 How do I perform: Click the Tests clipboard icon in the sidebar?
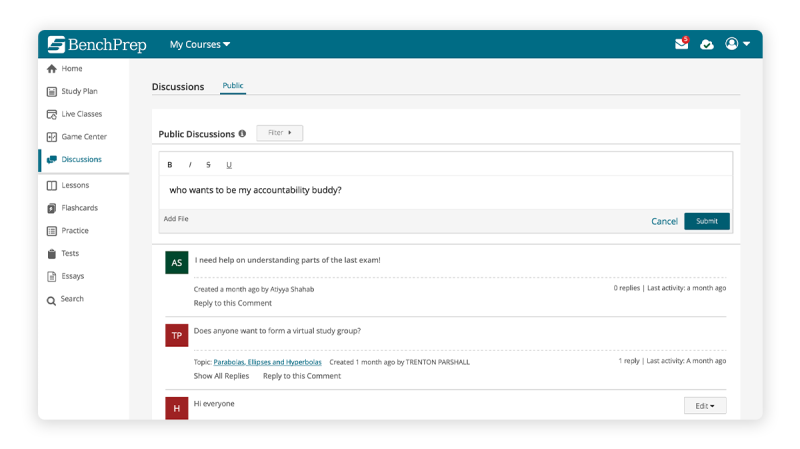(52, 254)
